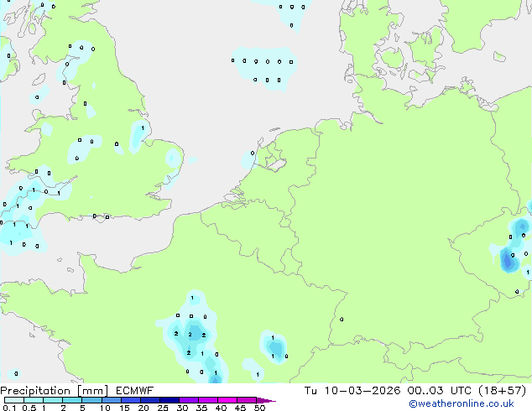Click the '35' legend scale value
The image size is (532, 411).
pos(201,408)
